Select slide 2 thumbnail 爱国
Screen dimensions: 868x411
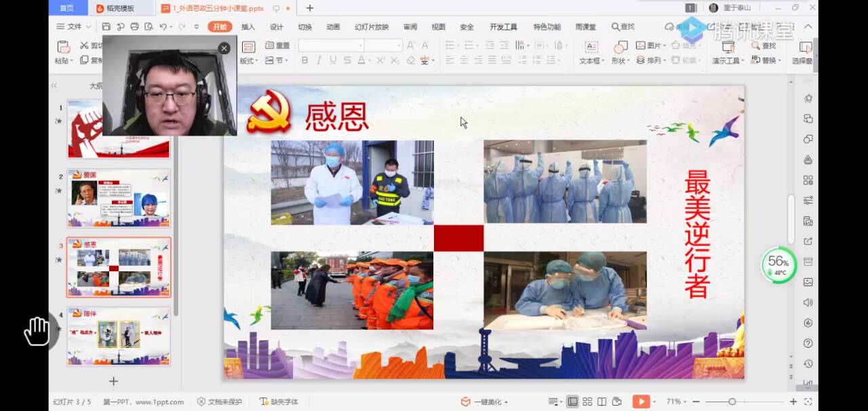pyautogui.click(x=118, y=198)
